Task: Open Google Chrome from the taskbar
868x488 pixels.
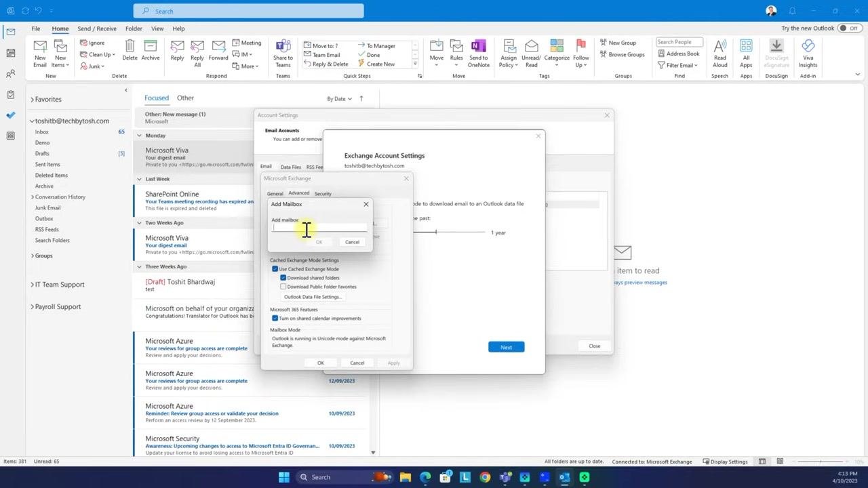Action: pos(485,477)
